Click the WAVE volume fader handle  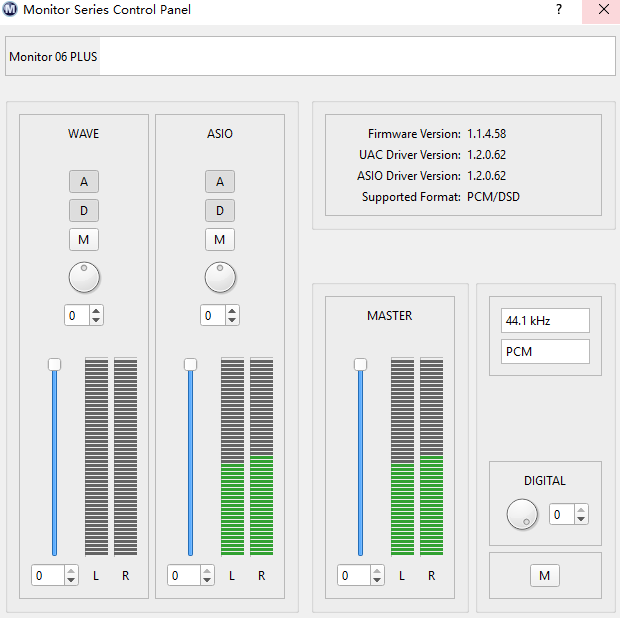click(x=54, y=364)
